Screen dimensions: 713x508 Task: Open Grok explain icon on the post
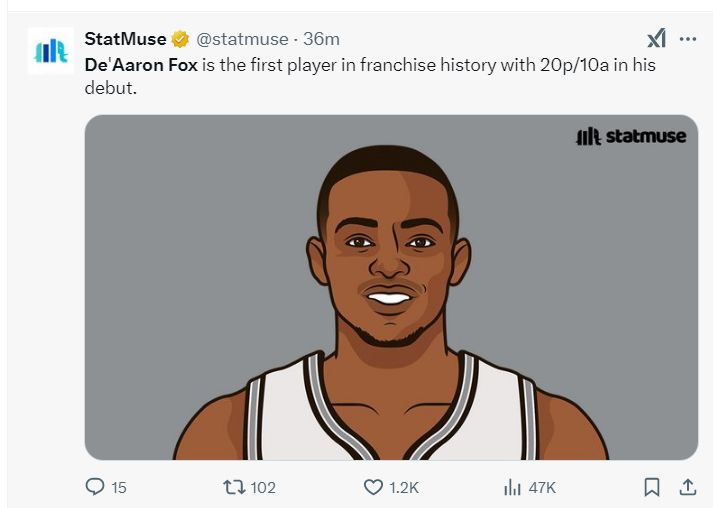tap(656, 39)
